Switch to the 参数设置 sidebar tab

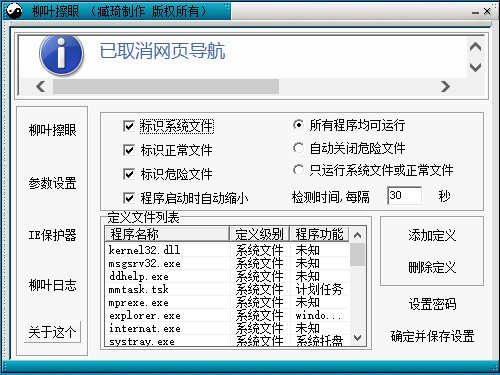point(53,183)
